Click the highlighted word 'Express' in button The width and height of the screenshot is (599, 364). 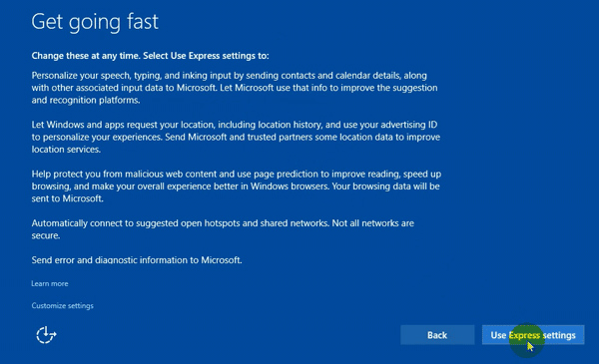click(x=524, y=335)
